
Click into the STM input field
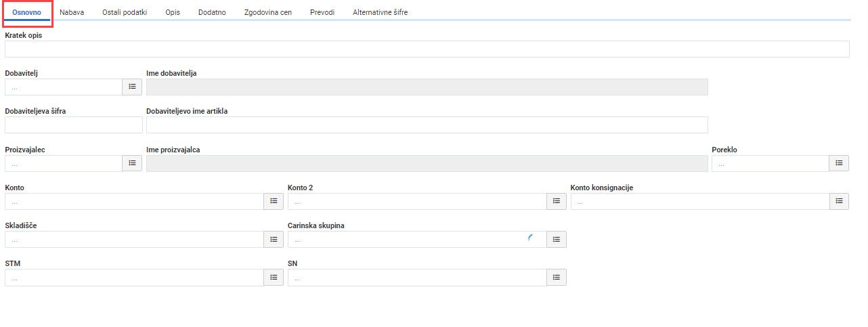pos(134,277)
